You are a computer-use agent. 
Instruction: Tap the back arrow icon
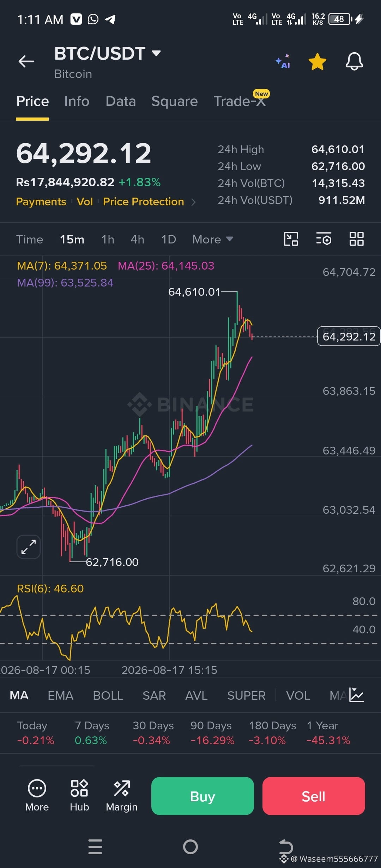26,61
